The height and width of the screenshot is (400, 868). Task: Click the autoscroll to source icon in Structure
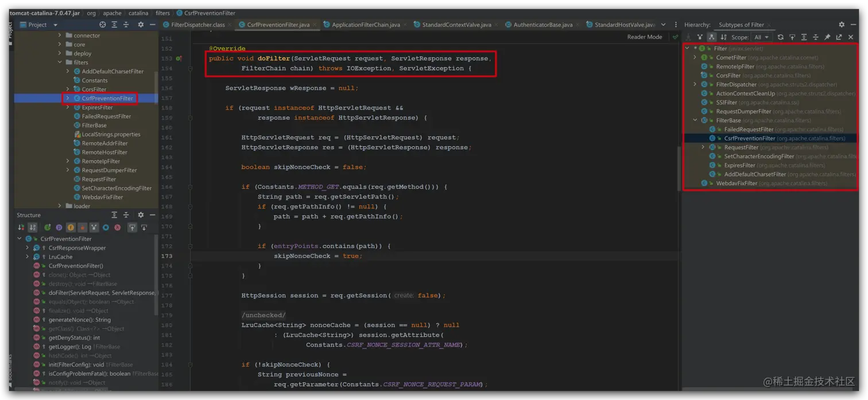[x=132, y=227]
